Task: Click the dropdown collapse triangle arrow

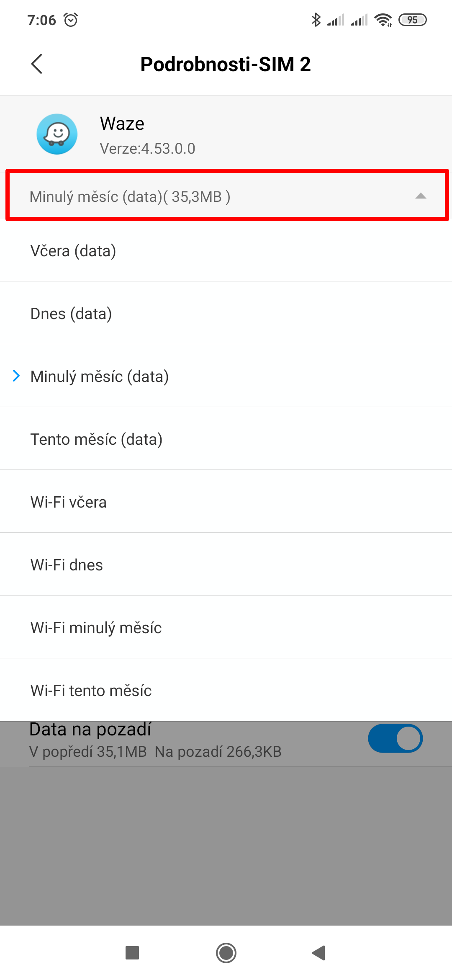Action: [x=421, y=196]
